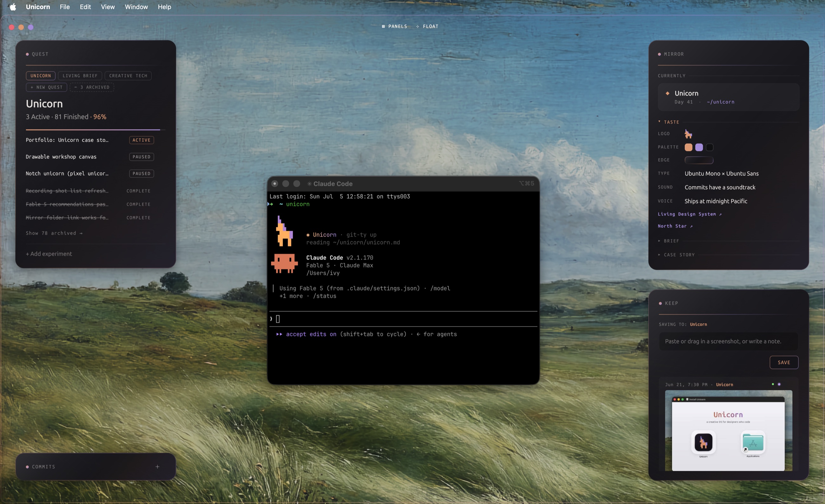This screenshot has width=825, height=504.
Task: Open the Apple menu
Action: point(13,7)
